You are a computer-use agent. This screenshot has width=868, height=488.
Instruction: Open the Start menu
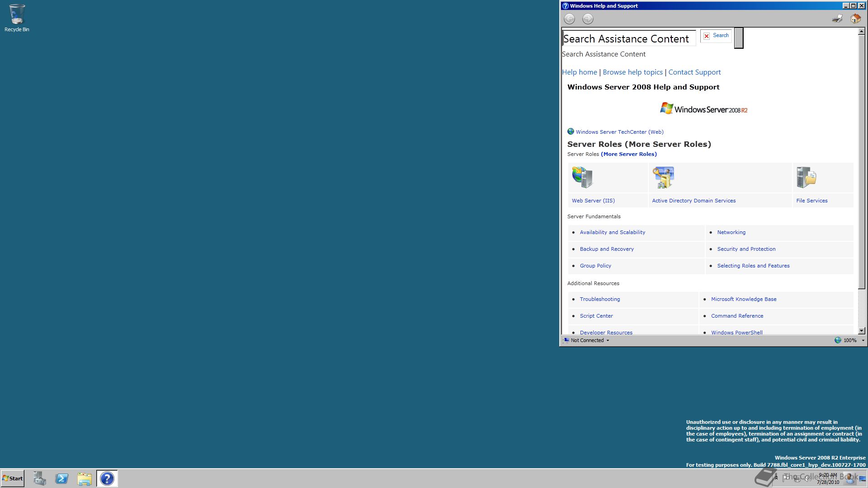tap(13, 479)
